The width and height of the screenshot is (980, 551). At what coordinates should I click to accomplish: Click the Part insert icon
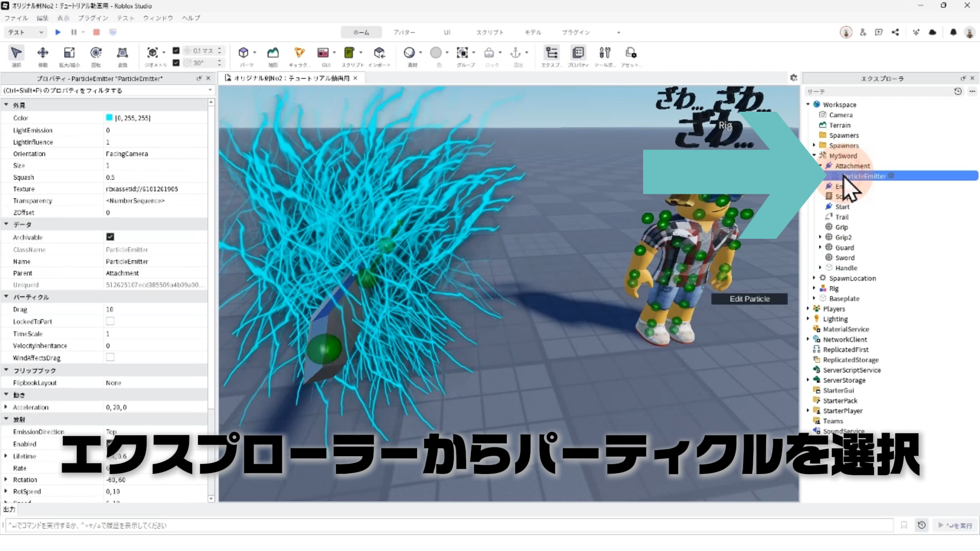(x=243, y=53)
